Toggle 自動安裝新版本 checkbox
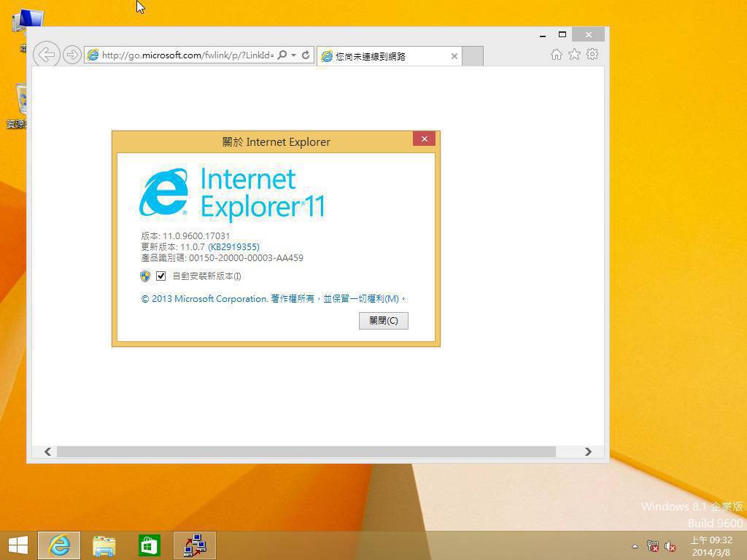 click(x=161, y=276)
